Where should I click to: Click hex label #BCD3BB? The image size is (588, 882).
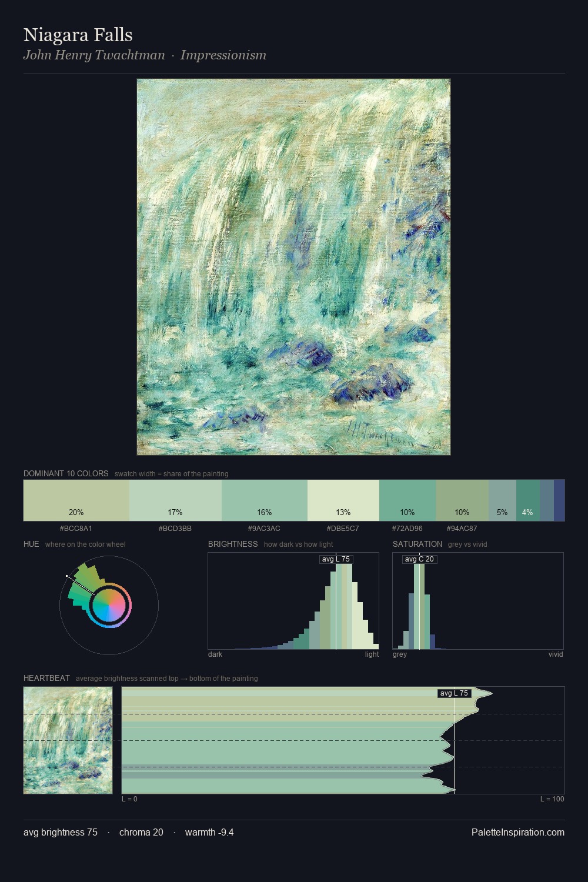(x=175, y=529)
